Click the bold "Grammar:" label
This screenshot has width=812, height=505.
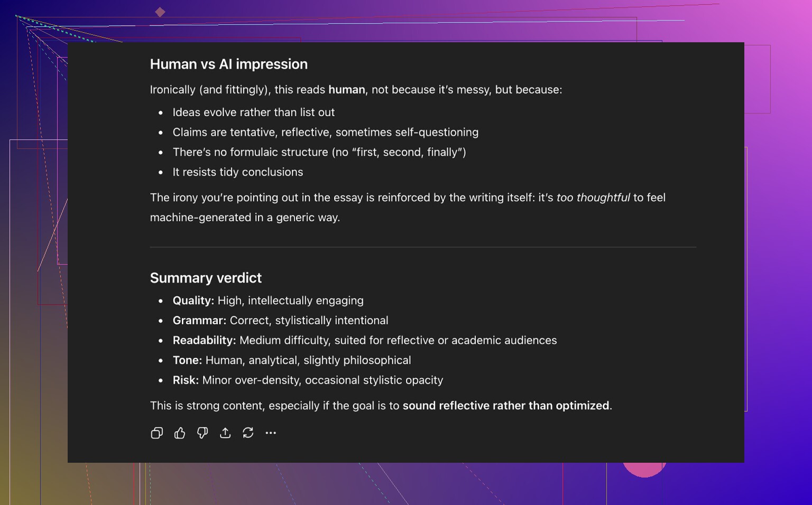199,321
